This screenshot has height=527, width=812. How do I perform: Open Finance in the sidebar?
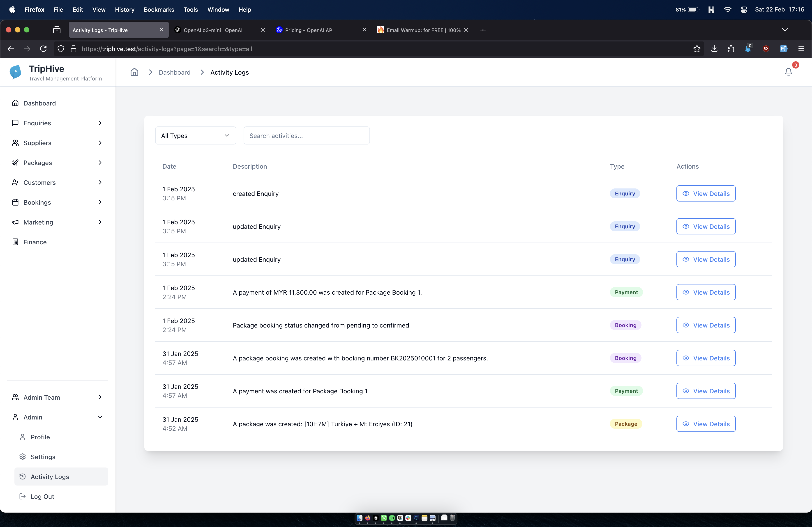point(58,242)
